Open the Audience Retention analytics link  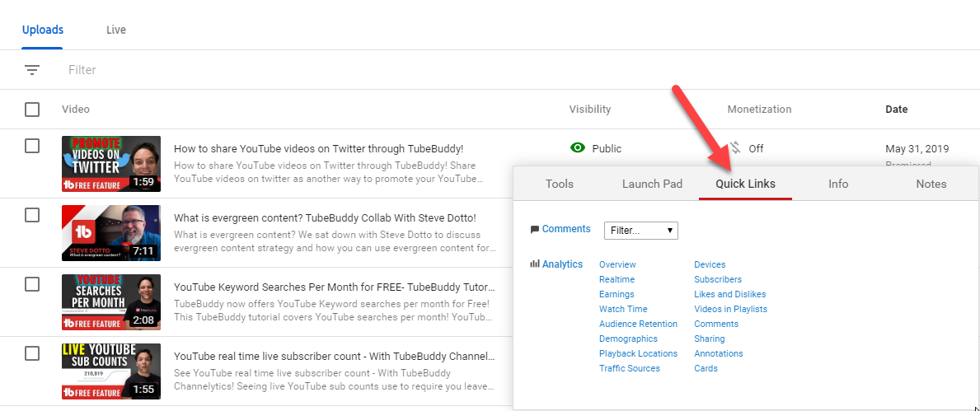pyautogui.click(x=638, y=324)
